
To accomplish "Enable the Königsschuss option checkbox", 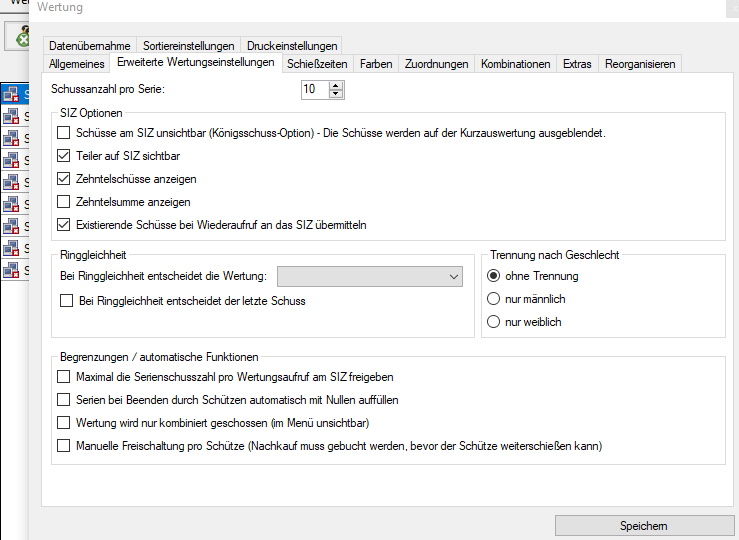I will pyautogui.click(x=65, y=133).
